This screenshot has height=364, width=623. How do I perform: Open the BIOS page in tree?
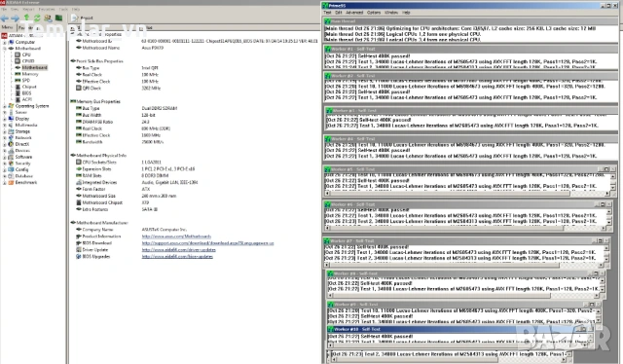[x=26, y=93]
